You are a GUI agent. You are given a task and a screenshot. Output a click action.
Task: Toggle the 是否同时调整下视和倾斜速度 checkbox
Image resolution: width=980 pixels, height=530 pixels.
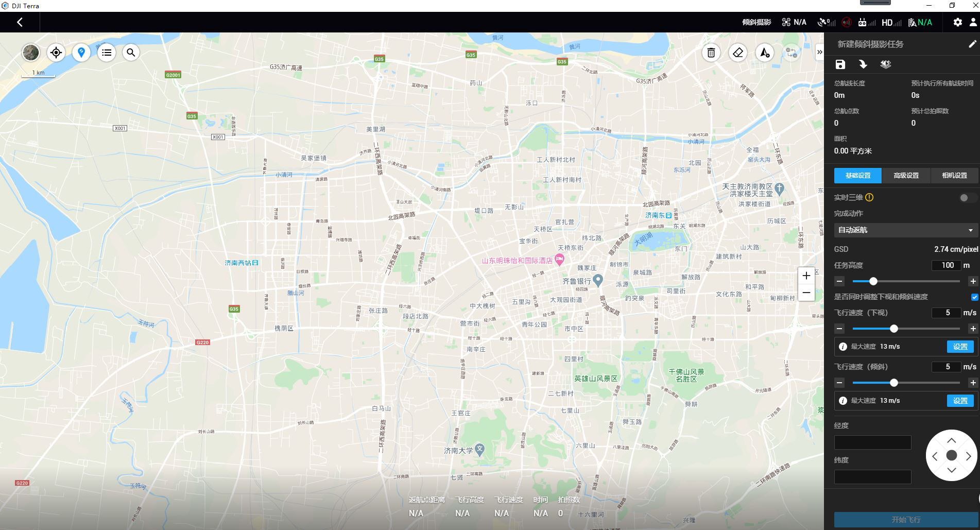click(974, 297)
